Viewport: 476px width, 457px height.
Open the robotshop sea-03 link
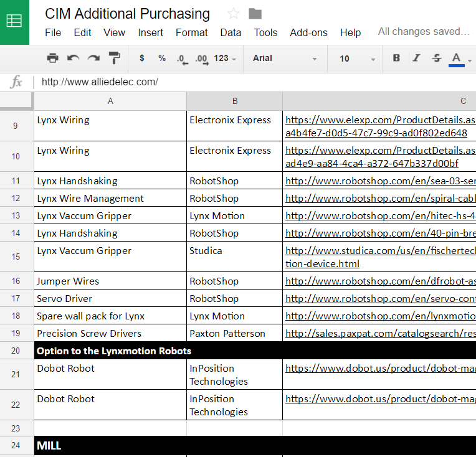(x=381, y=181)
